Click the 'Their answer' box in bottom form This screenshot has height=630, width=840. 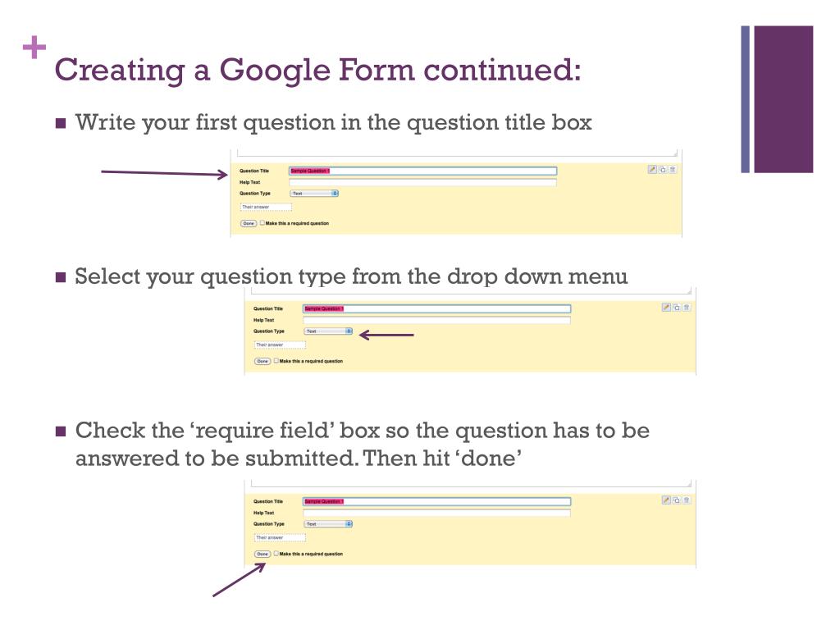pyautogui.click(x=280, y=537)
